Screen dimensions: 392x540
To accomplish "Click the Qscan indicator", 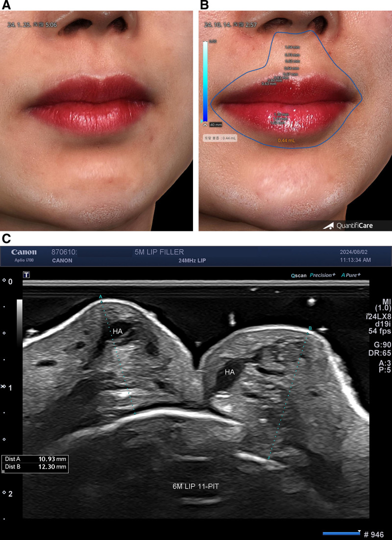I will coord(298,275).
